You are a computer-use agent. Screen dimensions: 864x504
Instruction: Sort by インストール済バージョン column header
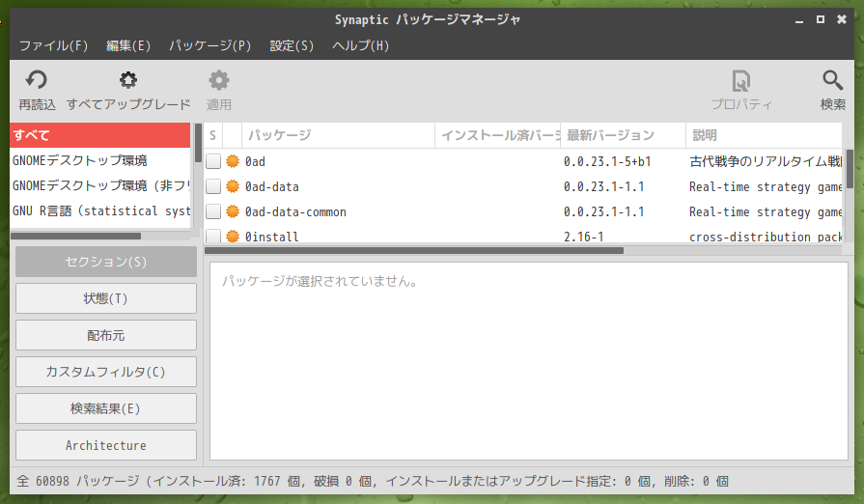click(x=498, y=135)
